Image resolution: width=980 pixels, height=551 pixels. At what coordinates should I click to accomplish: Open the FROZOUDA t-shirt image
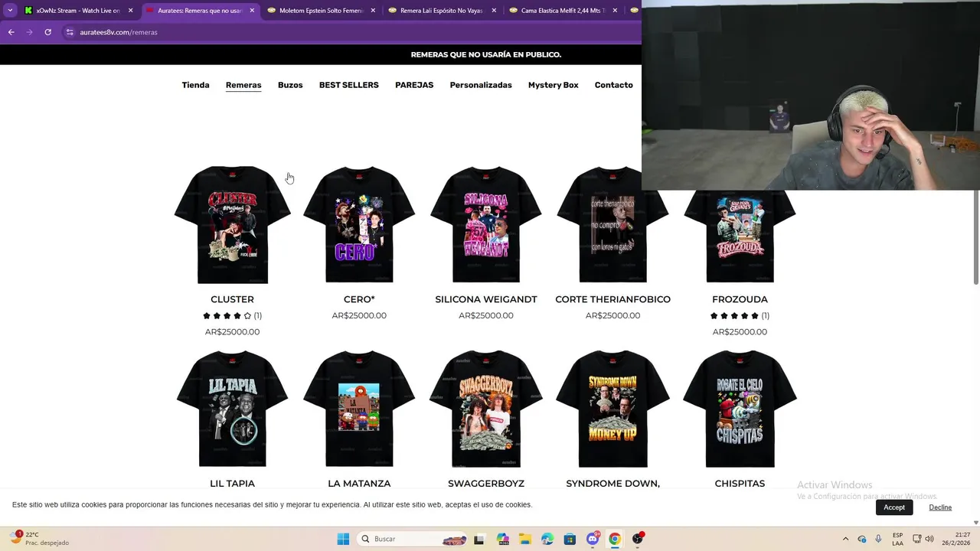tap(740, 237)
